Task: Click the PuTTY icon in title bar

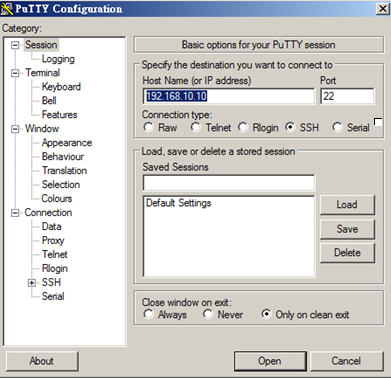Action: click(7, 9)
